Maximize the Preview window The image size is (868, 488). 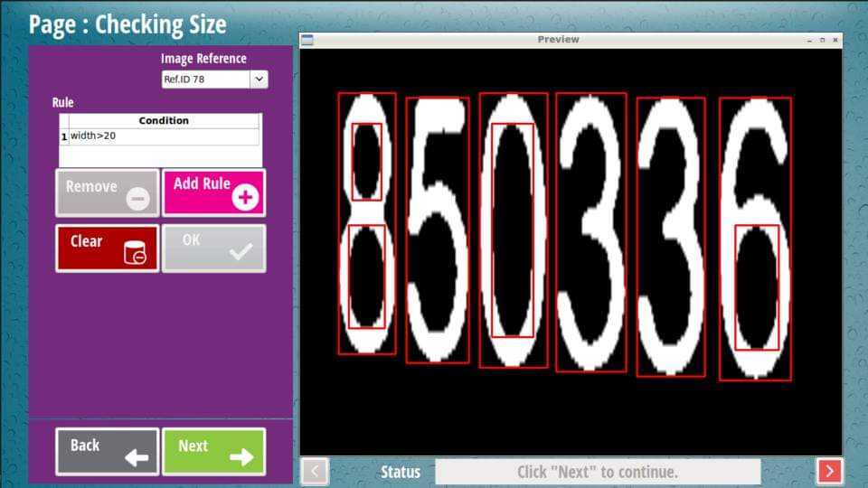pyautogui.click(x=822, y=40)
